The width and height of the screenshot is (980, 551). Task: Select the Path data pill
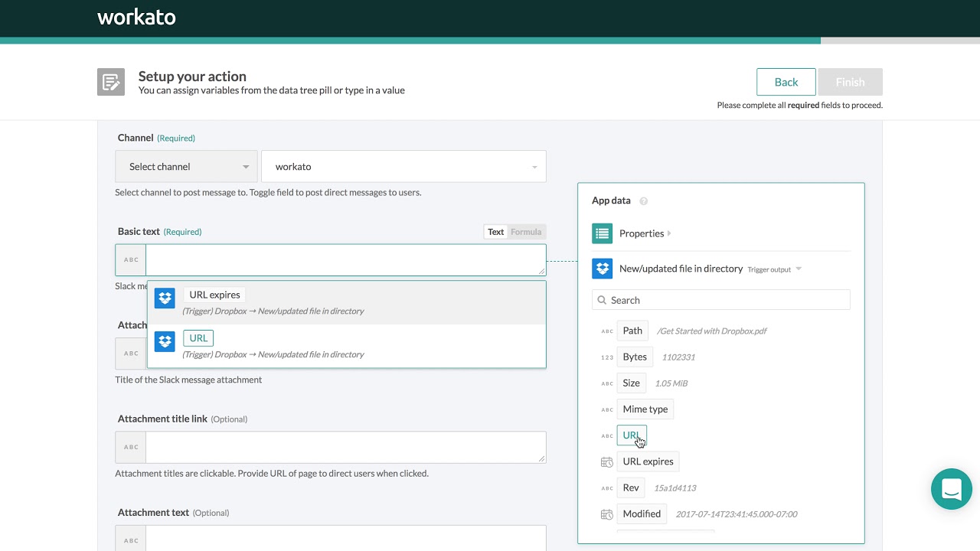tap(632, 331)
